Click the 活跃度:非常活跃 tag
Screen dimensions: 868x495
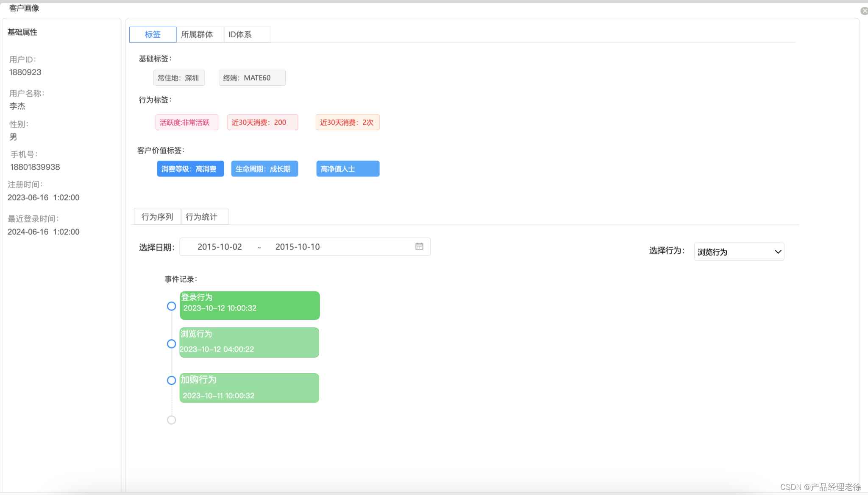click(x=186, y=123)
